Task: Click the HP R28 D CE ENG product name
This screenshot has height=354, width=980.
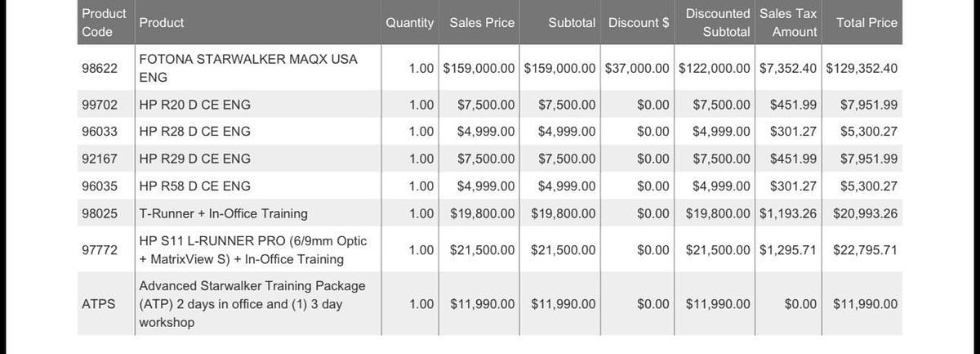Action: 195,132
